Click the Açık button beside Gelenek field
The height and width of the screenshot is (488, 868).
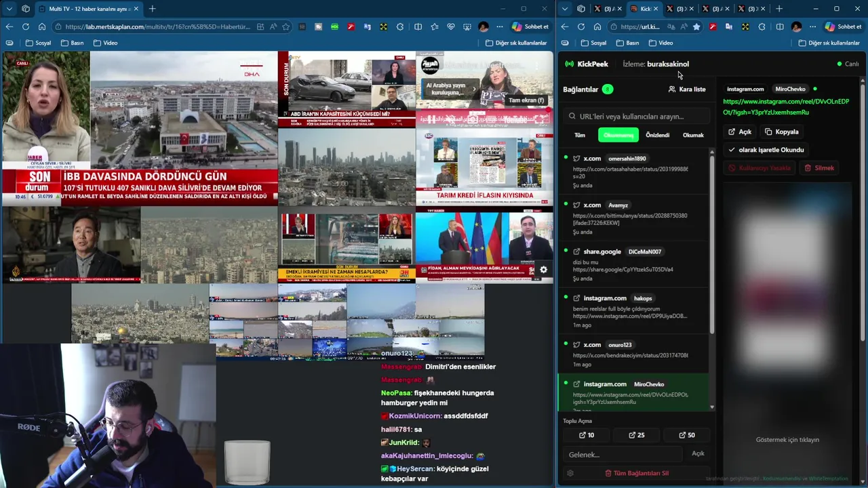coord(698,453)
